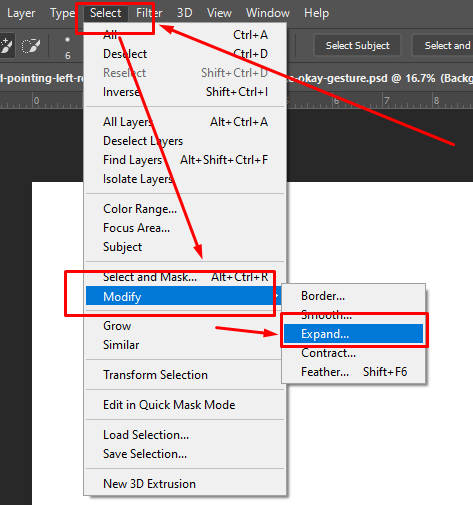
Task: Click the Select Subject button
Action: 357,45
